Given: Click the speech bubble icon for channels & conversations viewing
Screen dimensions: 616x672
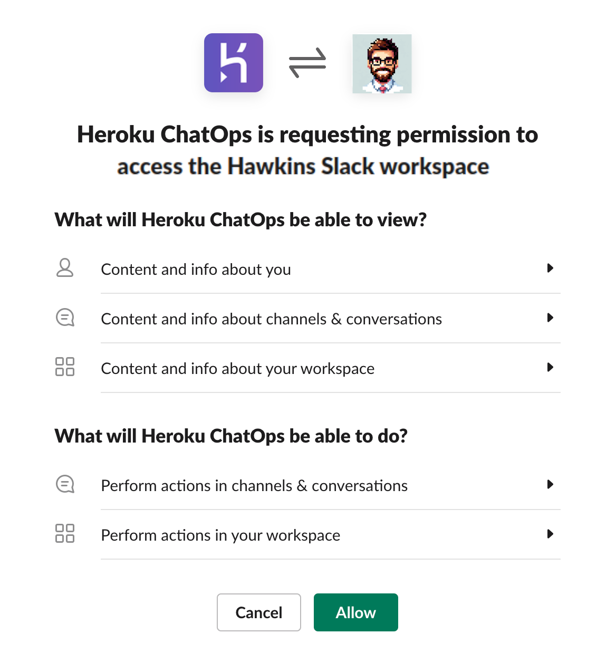Looking at the screenshot, I should pos(65,318).
